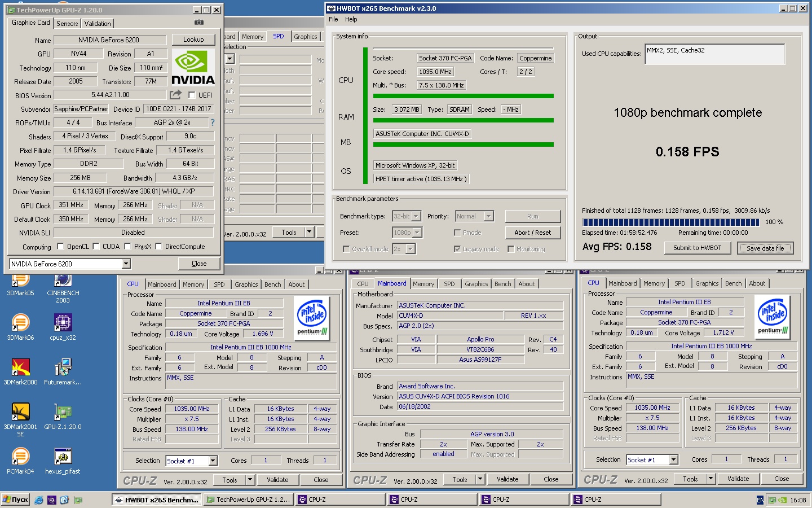The height and width of the screenshot is (508, 812).
Task: Select Mainboard tab in left CPU-Z
Action: (x=162, y=284)
